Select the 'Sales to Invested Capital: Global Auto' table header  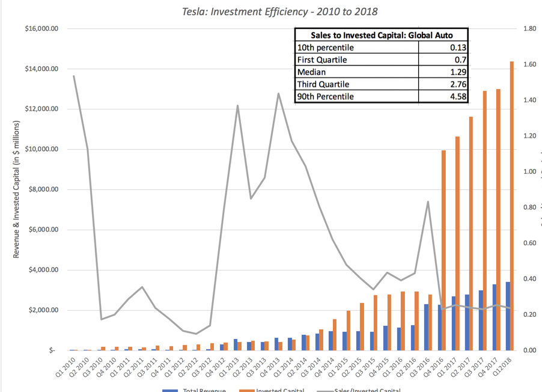click(382, 35)
